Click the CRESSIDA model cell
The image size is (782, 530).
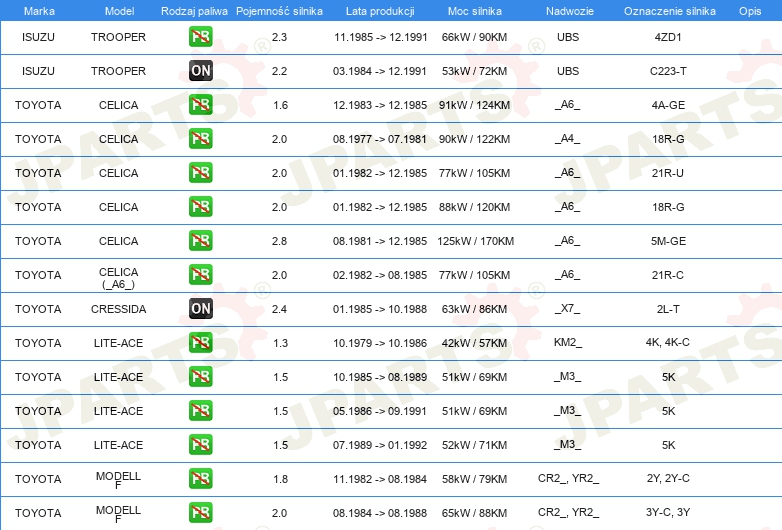[118, 309]
